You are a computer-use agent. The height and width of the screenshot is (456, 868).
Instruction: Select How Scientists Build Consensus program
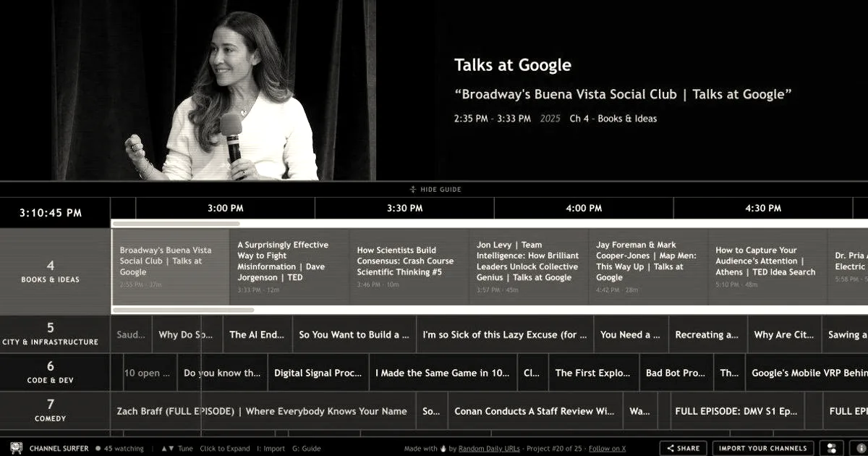pos(409,266)
